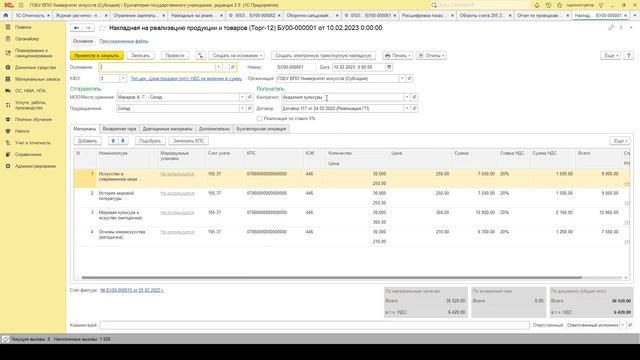The height and width of the screenshot is (360, 640).
Task: Expand Договор dropdown arrow
Action: 407,109
